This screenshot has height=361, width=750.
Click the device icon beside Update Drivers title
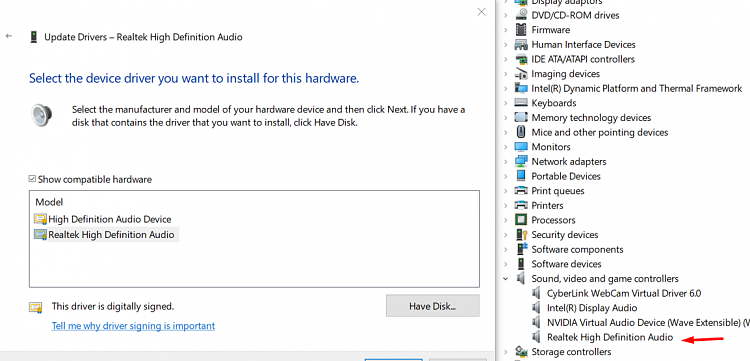(33, 37)
